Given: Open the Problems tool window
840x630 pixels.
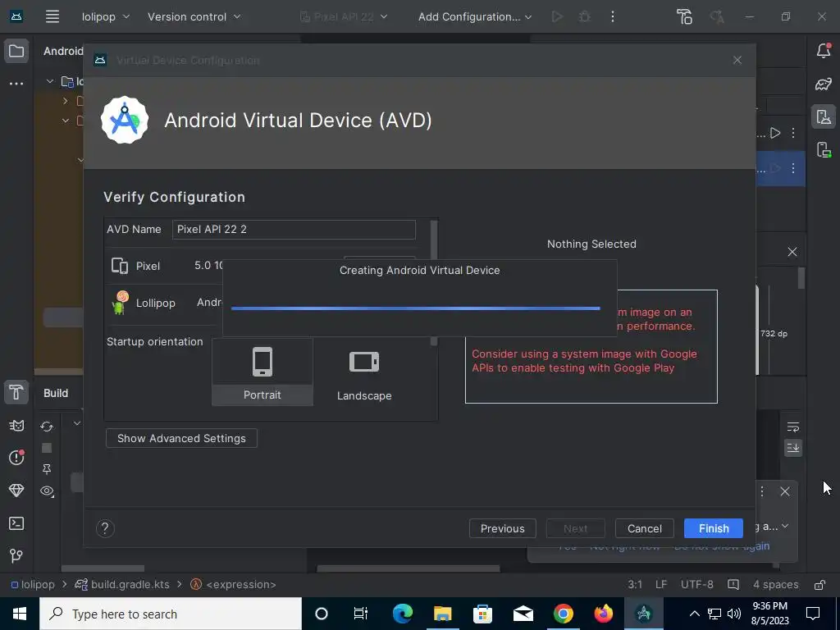Looking at the screenshot, I should (16, 457).
